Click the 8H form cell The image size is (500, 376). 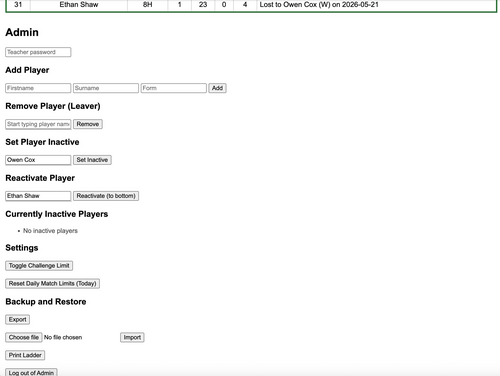click(x=148, y=5)
